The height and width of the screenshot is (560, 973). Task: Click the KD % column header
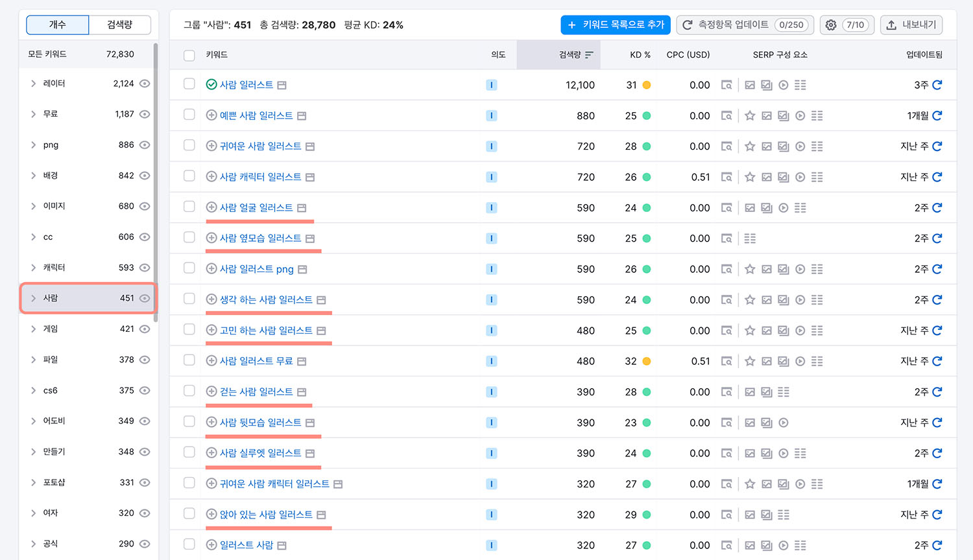640,54
